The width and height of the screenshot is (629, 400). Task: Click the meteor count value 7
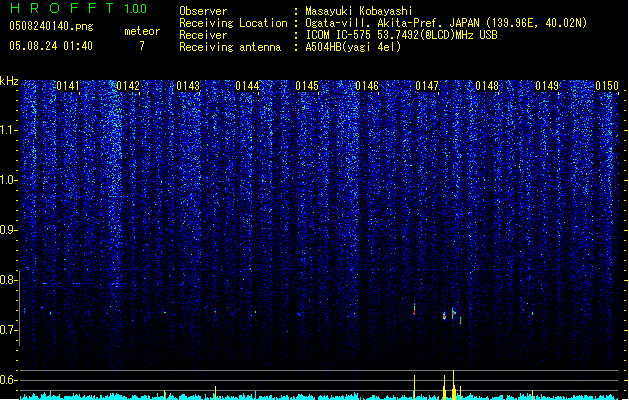pyautogui.click(x=142, y=46)
